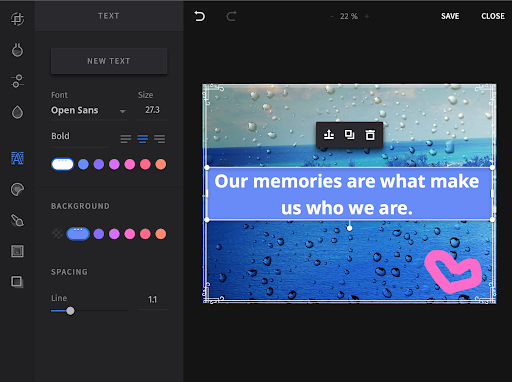Choose magenta text color swatch
Image resolution: width=512 pixels, height=382 pixels.
point(114,164)
